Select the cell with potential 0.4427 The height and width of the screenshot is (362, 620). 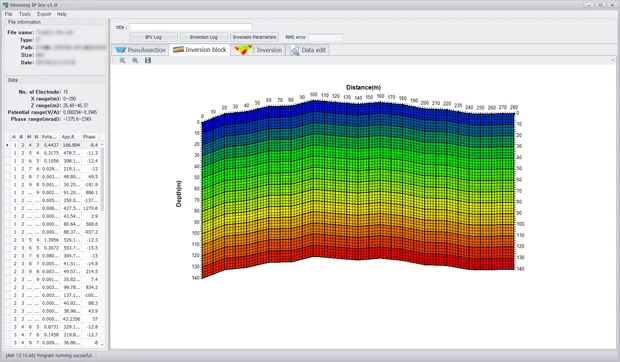pos(50,145)
